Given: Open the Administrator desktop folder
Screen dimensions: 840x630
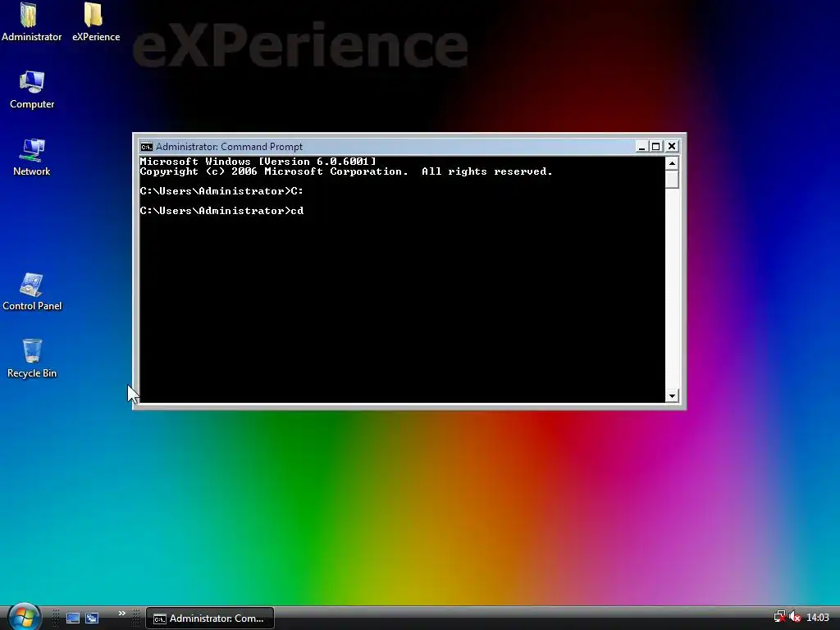Looking at the screenshot, I should coord(31,21).
